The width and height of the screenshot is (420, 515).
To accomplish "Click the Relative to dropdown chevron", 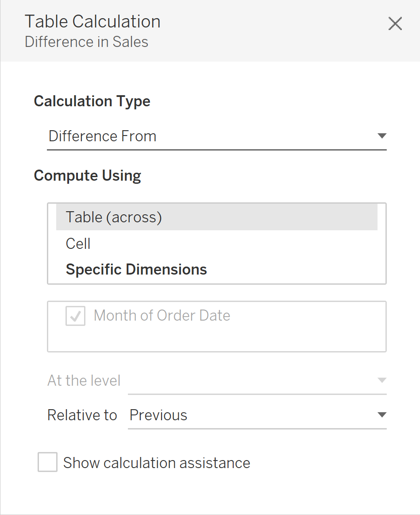I will coord(381,415).
